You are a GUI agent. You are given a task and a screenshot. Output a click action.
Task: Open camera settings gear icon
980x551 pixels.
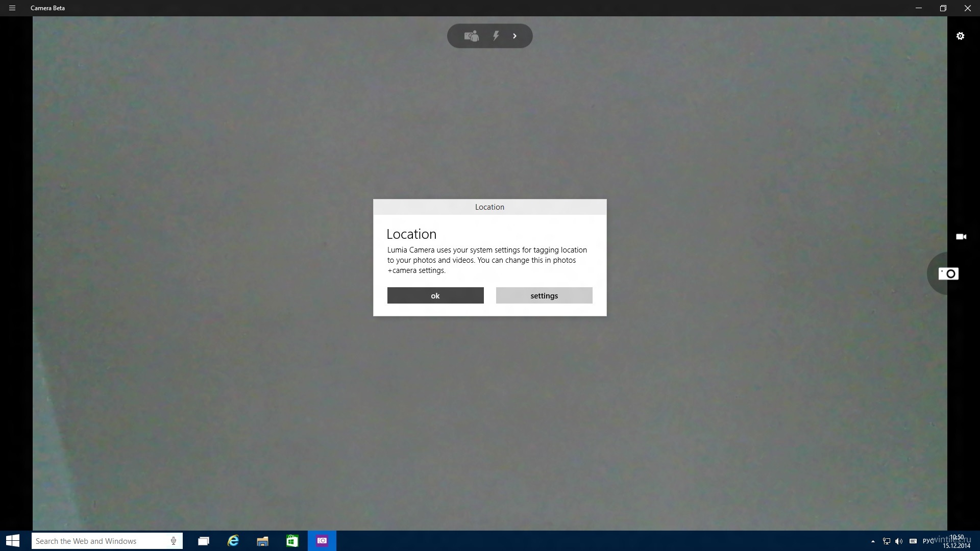(960, 36)
